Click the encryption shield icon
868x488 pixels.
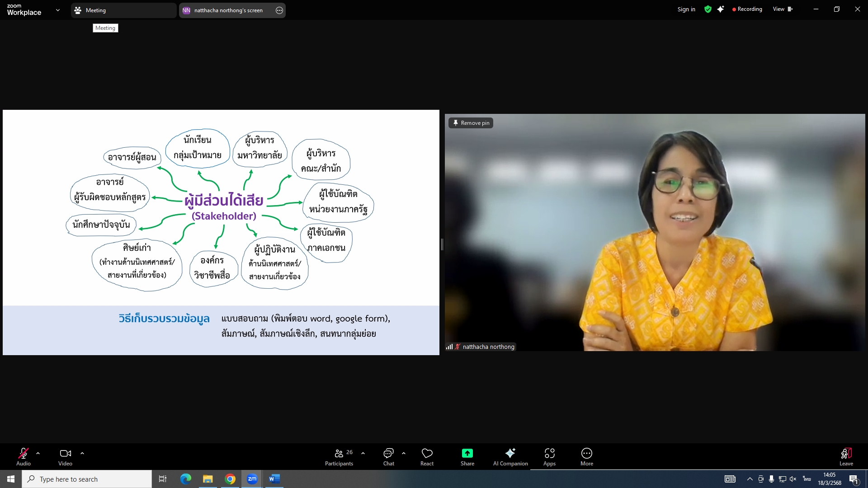(x=708, y=9)
